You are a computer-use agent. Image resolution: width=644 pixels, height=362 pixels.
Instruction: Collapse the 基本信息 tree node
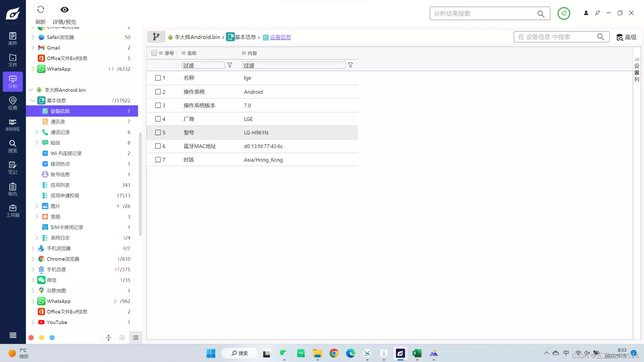coord(33,101)
